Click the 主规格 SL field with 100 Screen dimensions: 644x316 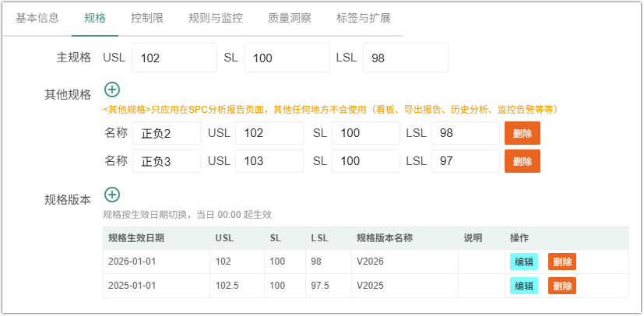(x=287, y=58)
